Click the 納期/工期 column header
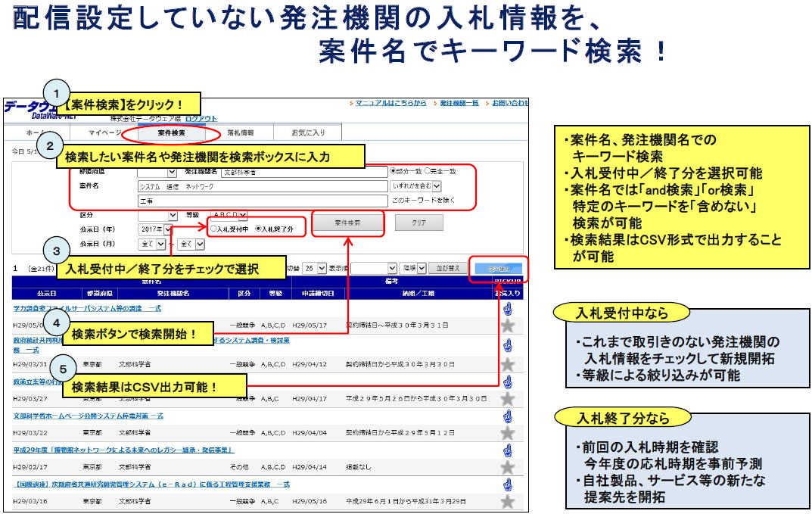 click(x=418, y=293)
